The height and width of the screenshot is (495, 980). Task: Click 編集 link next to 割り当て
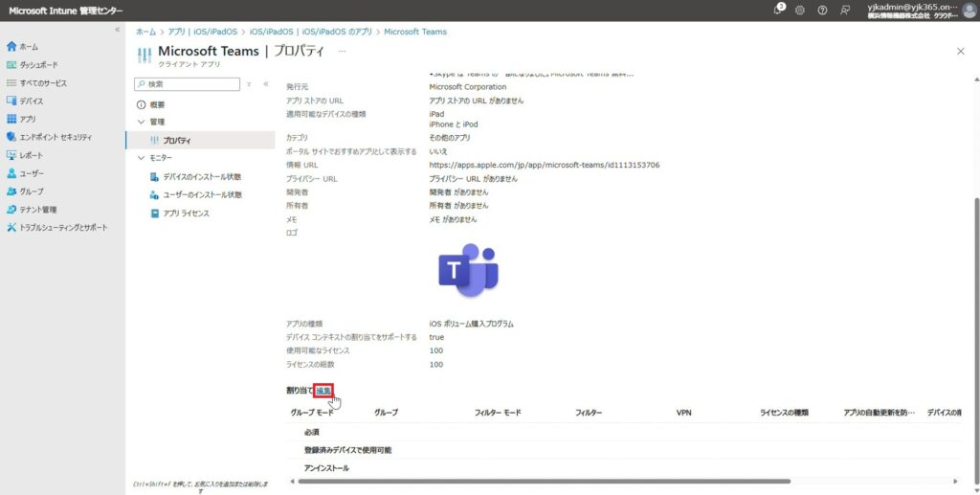coord(323,391)
